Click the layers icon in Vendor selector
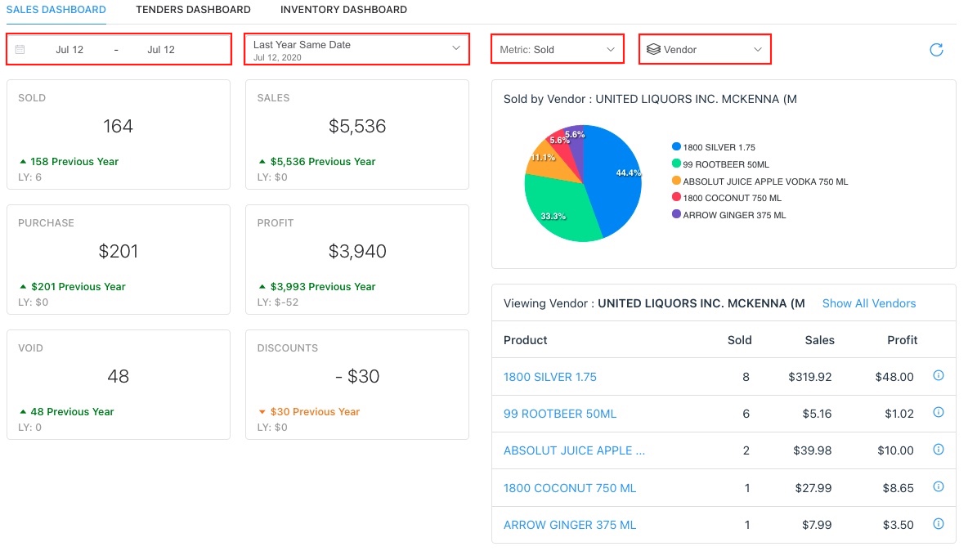This screenshot has height=560, width=968. pyautogui.click(x=653, y=50)
